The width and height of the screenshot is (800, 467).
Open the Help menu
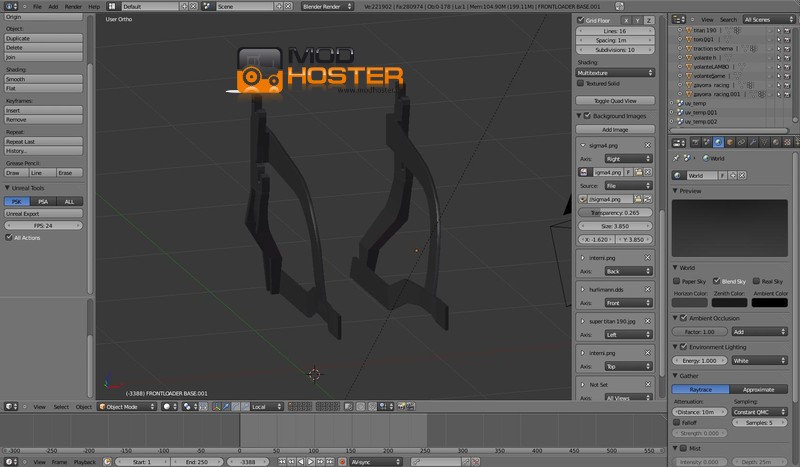94,7
